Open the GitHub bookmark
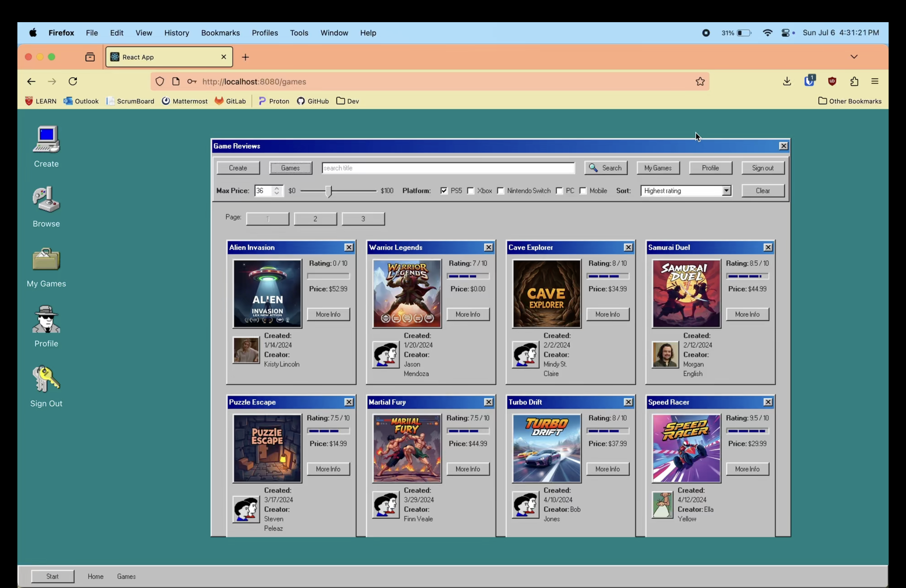Screen dimensions: 906x588 tap(312, 101)
